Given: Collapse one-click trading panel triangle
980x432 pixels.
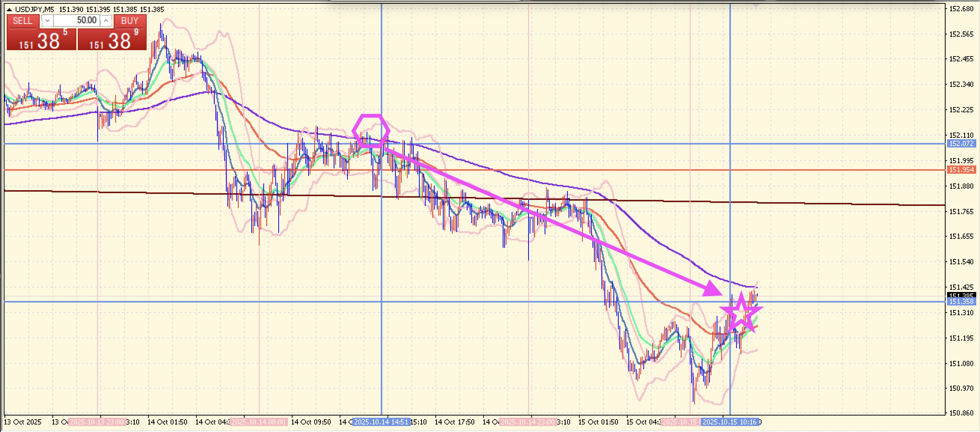Looking at the screenshot, I should click(9, 9).
